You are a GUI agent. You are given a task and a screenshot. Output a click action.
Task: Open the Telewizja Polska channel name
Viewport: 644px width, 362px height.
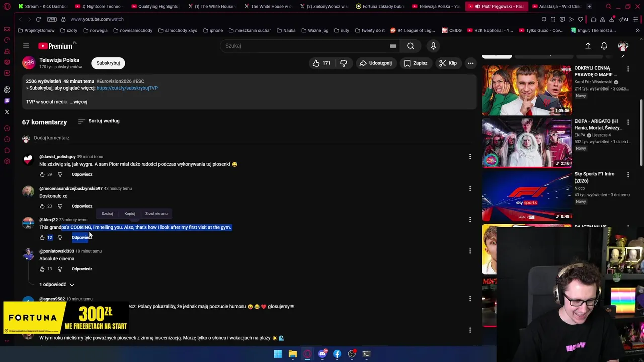[59, 60]
